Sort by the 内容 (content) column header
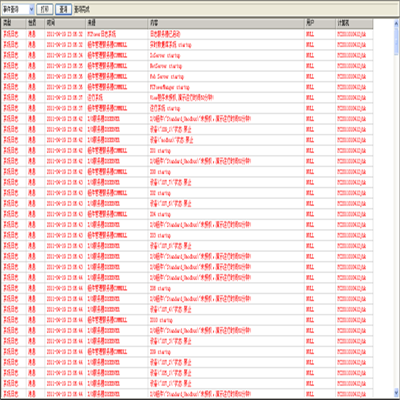The image size is (400, 400). 226,23
